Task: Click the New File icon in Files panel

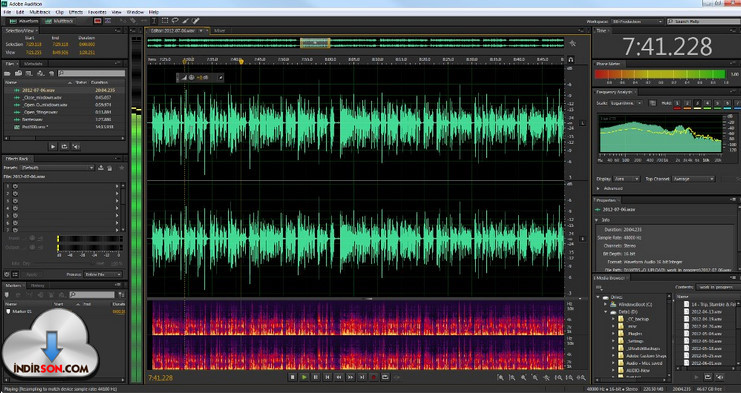Action: tap(29, 73)
